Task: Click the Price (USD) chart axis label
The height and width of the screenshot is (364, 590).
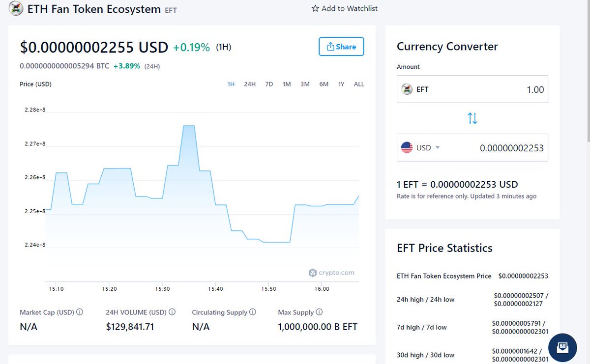Action: 35,84
